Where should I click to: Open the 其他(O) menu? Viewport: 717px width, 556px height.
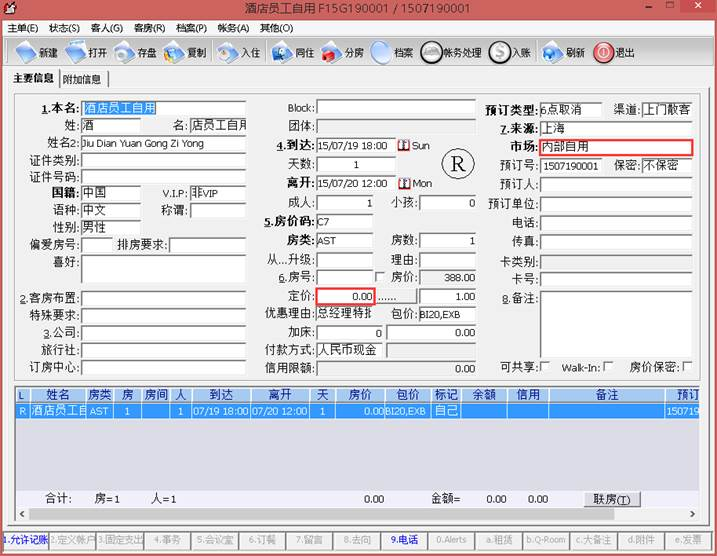(276, 28)
